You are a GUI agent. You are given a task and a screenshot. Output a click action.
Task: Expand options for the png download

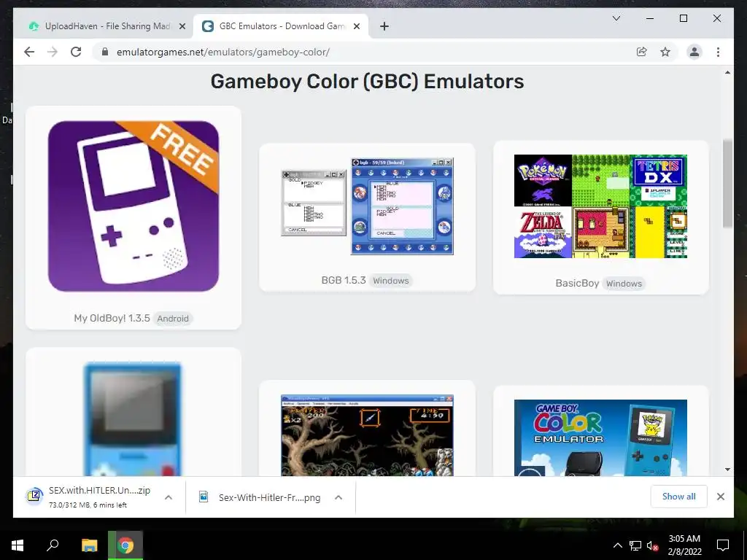pos(338,497)
